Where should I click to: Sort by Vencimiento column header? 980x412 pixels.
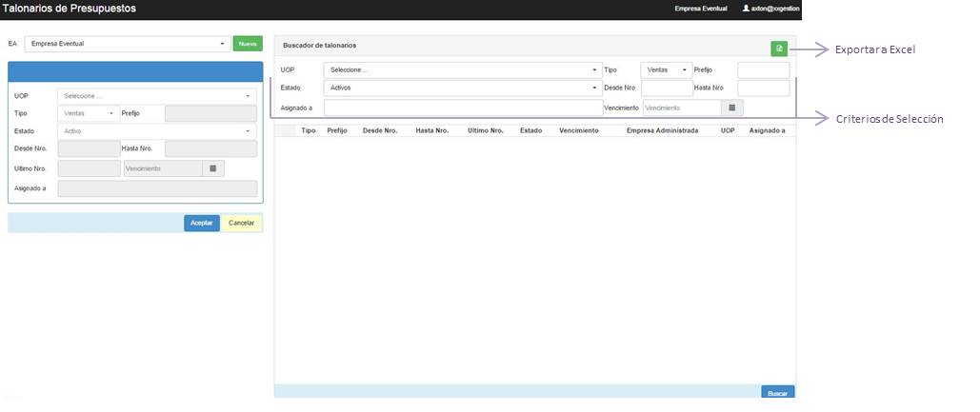point(579,130)
